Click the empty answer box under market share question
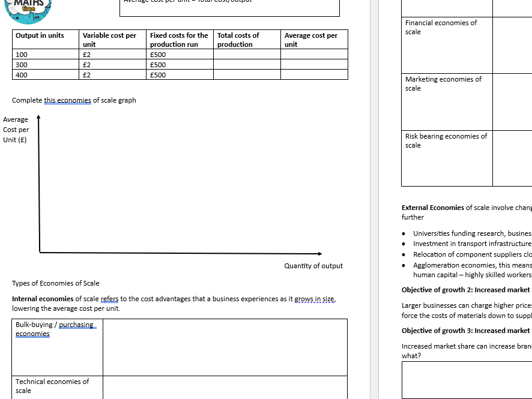This screenshot has height=399, width=532. [467, 380]
